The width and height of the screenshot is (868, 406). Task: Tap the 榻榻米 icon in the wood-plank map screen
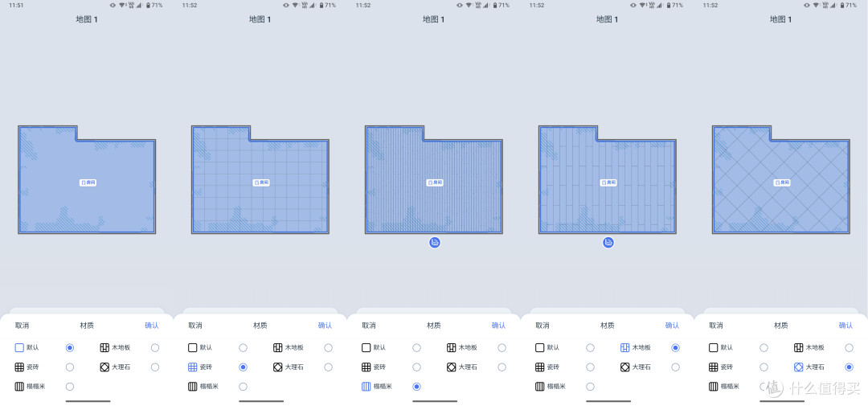(540, 387)
